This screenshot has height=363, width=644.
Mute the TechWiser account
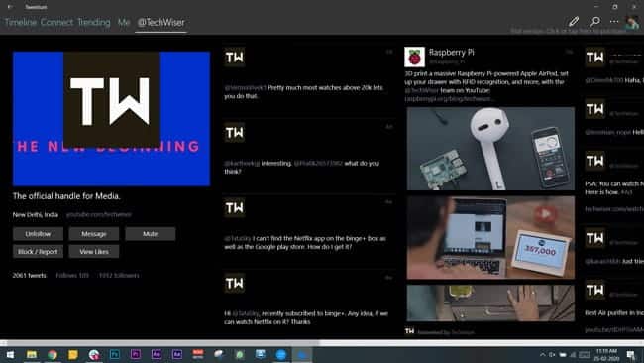click(x=151, y=234)
